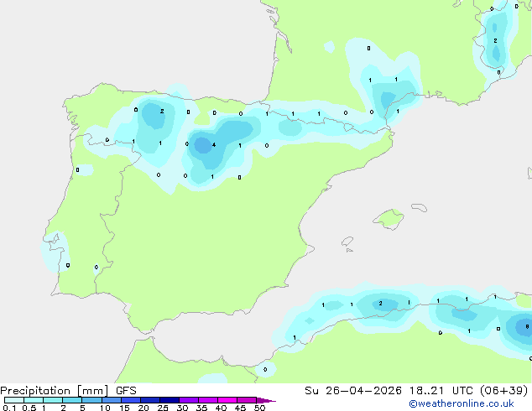Select the 40–45 mm magenta legend swatch
The image size is (532, 411).
coord(227,400)
